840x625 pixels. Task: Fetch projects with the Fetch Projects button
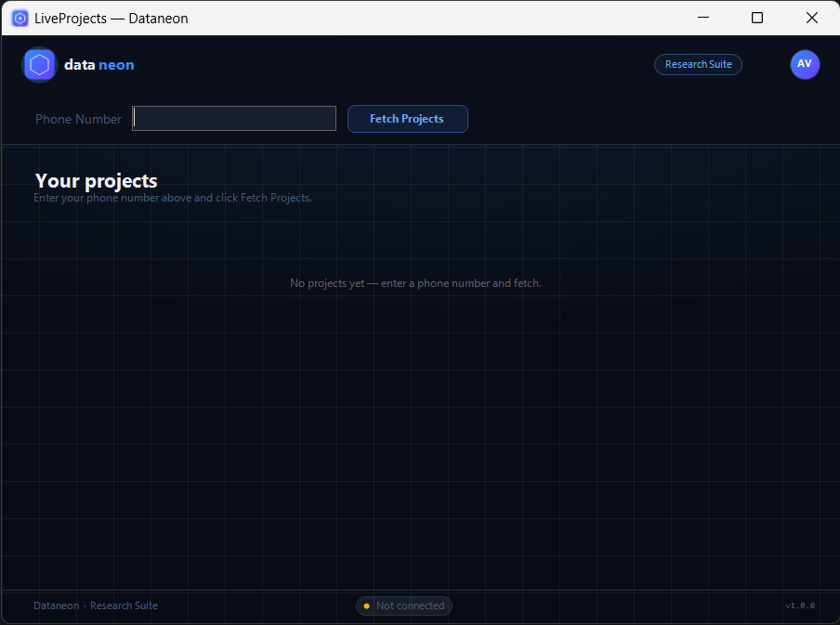click(407, 119)
